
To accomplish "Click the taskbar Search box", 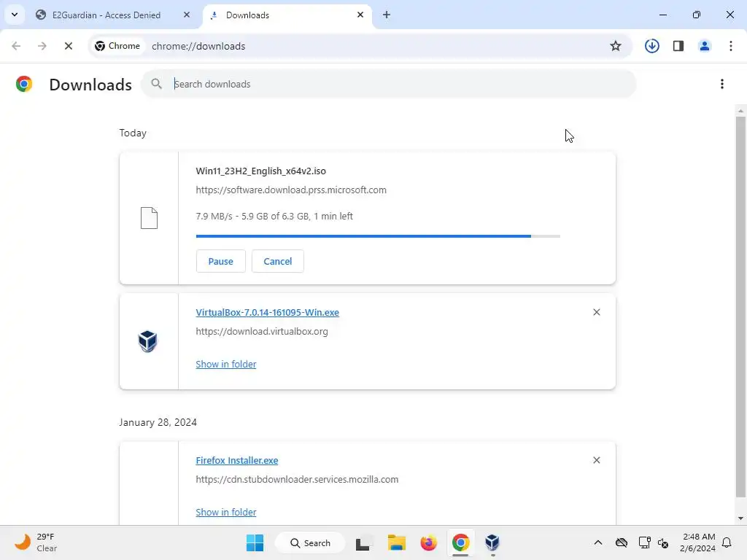I will (x=310, y=542).
